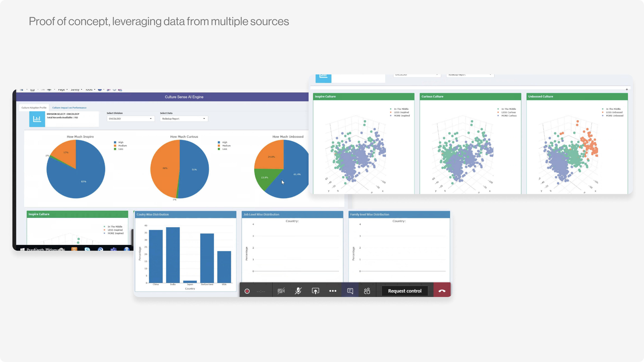Select the Culture Adoption Profile tab
The image size is (644, 362).
coord(34,108)
